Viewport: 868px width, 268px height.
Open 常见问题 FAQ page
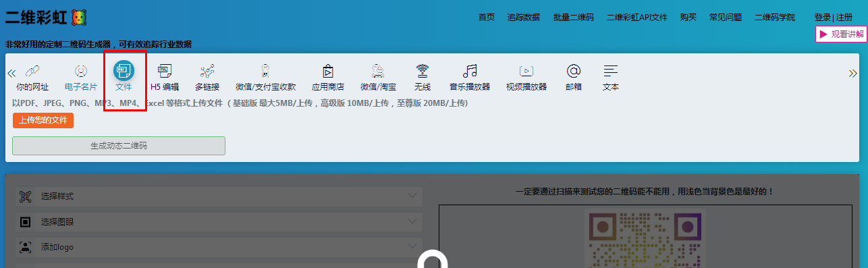pos(726,18)
